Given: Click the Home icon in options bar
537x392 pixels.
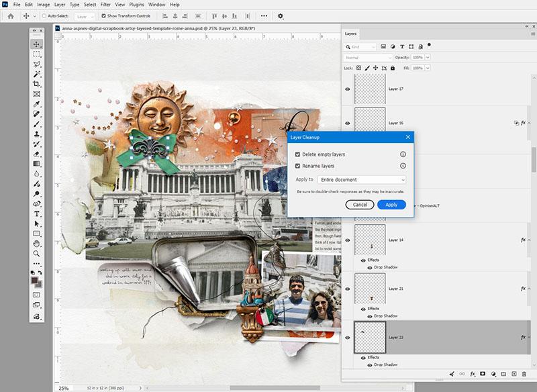Looking at the screenshot, I should (11, 15).
